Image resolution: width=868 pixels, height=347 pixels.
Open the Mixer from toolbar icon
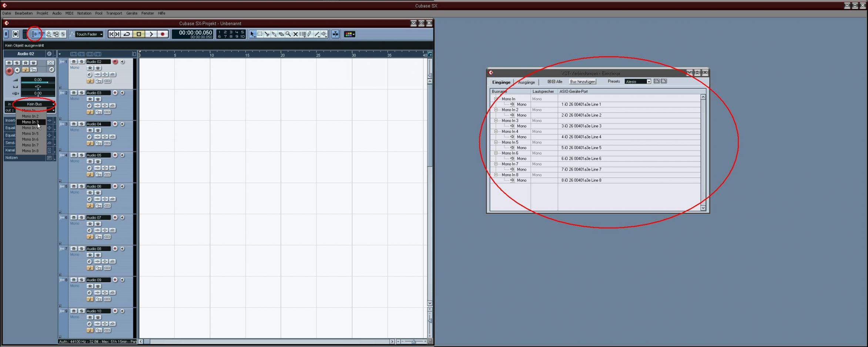pyautogui.click(x=63, y=34)
